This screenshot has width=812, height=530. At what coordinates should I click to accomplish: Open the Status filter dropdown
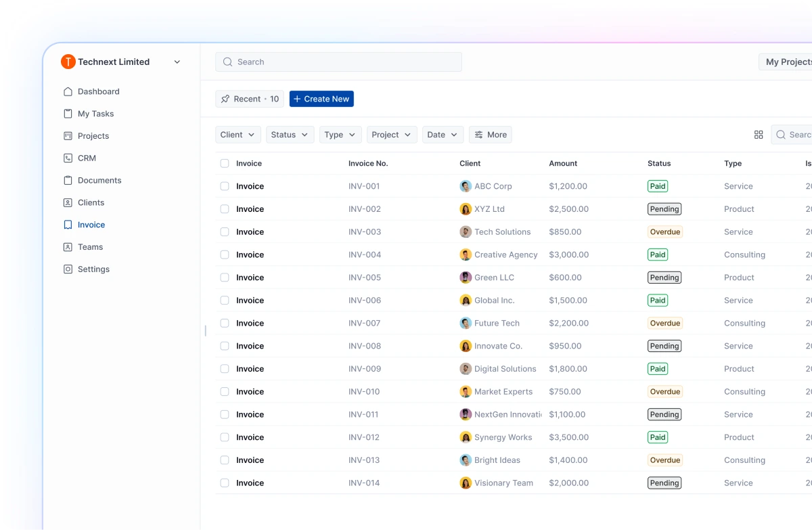290,135
